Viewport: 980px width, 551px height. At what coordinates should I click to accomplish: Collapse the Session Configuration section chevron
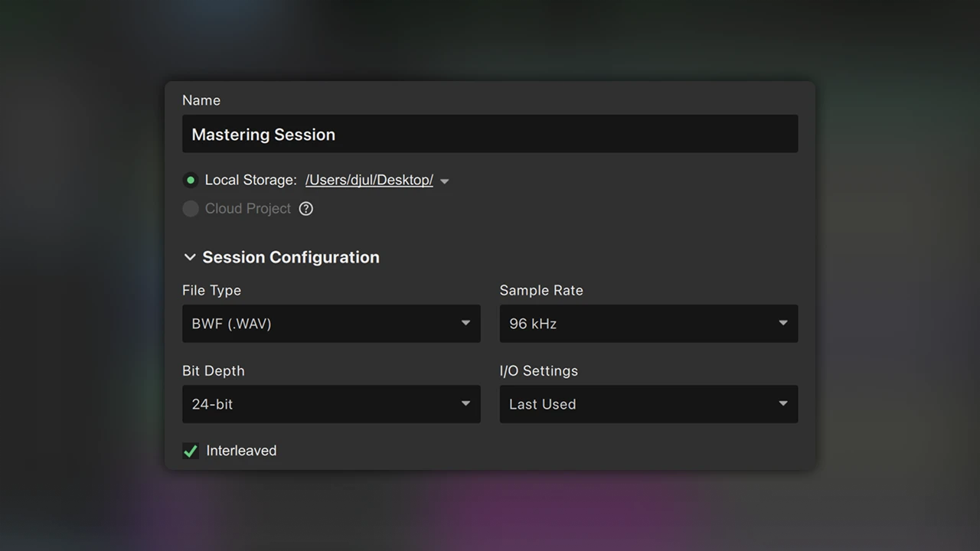[190, 258]
